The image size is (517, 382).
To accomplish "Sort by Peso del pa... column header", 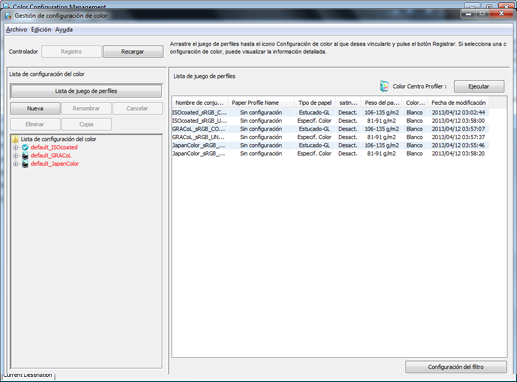I will tap(382, 103).
